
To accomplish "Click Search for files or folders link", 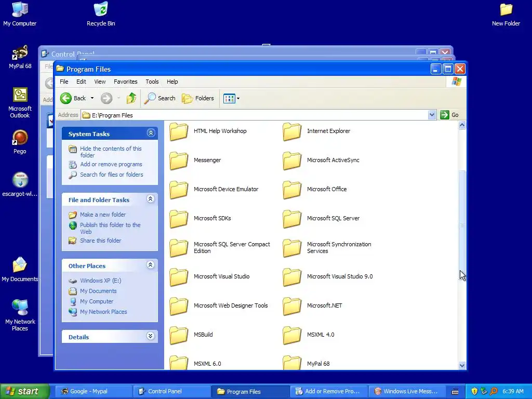I will tap(111, 175).
